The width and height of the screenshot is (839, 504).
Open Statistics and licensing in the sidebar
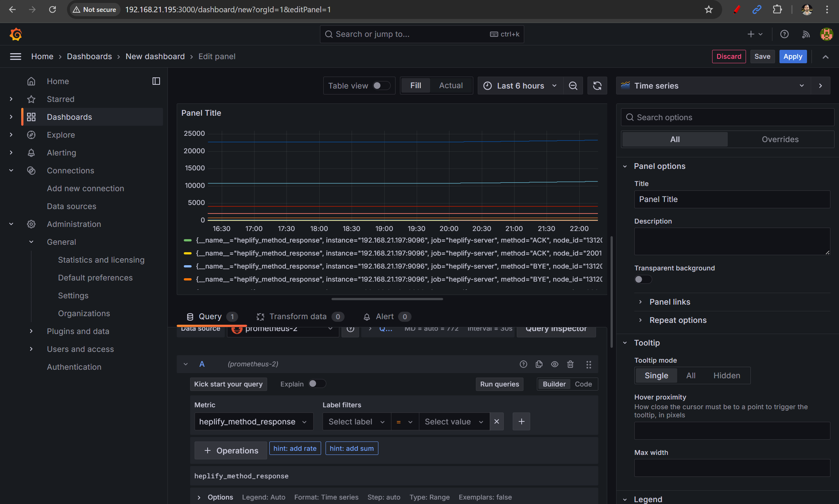coord(101,260)
